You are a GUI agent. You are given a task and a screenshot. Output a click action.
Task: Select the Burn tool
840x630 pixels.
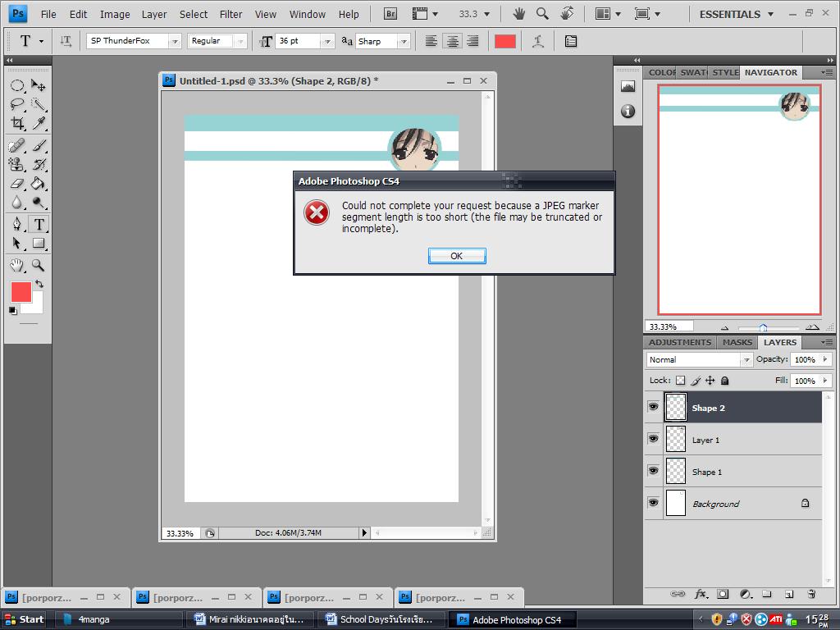tap(38, 202)
